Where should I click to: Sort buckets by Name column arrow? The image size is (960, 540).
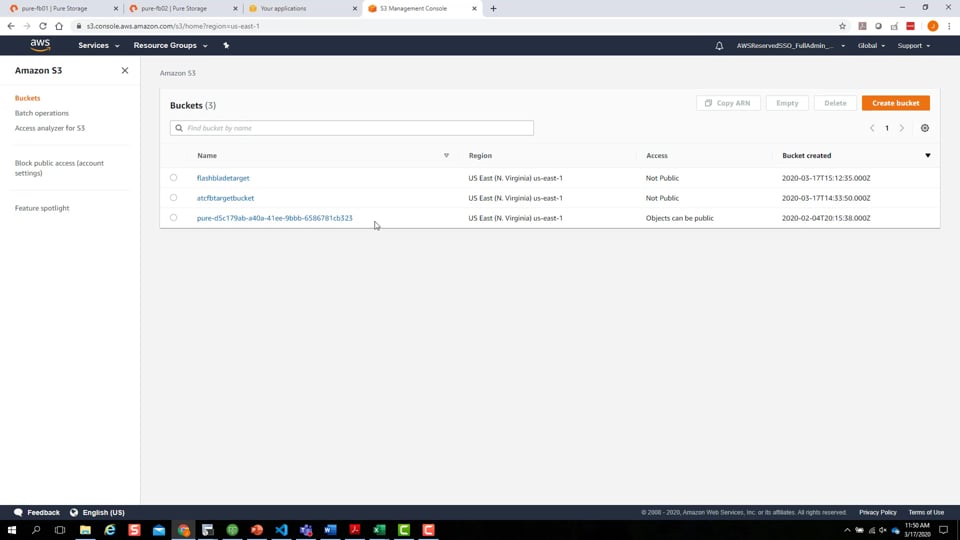pyautogui.click(x=446, y=156)
